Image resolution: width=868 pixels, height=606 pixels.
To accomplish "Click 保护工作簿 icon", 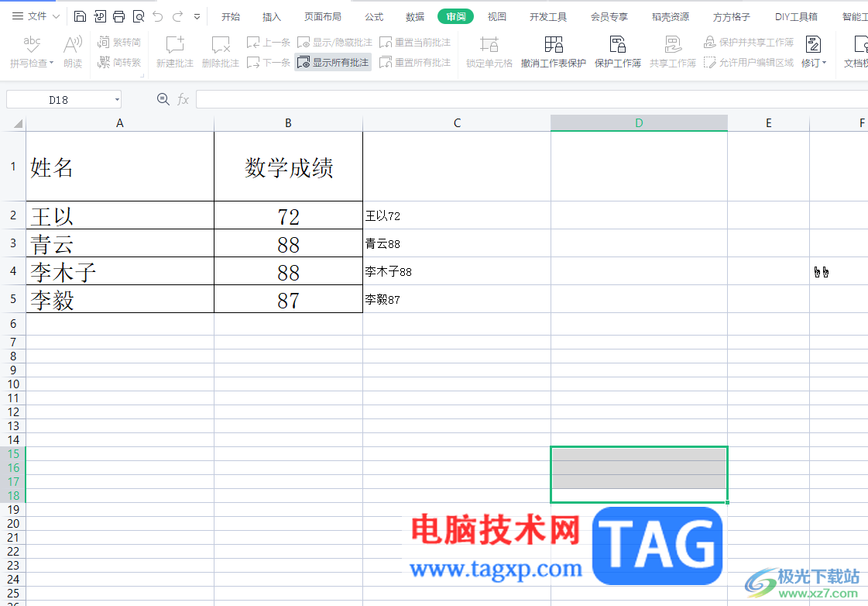I will tap(617, 44).
